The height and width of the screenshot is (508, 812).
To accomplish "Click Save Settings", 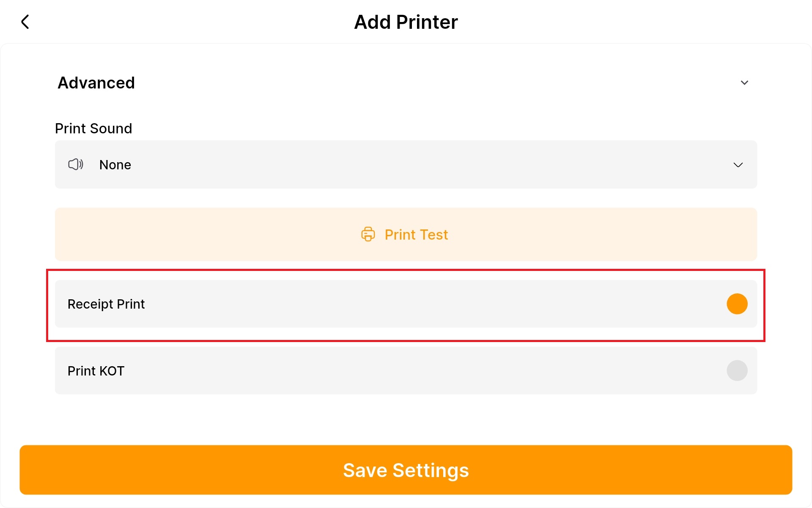I will (406, 470).
